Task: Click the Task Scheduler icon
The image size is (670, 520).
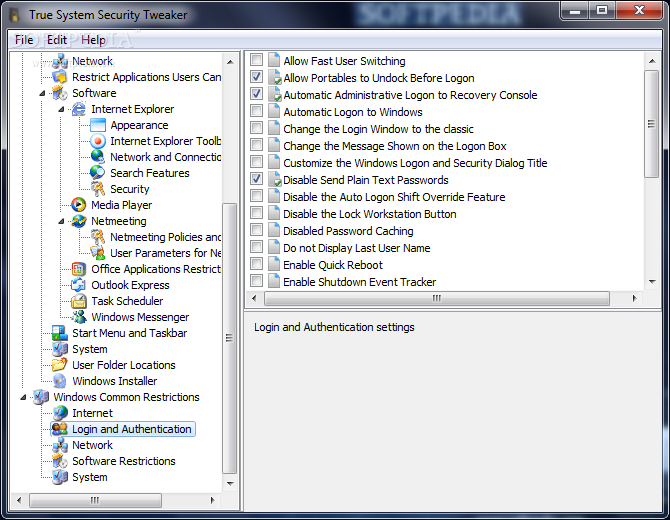Action: pyautogui.click(x=79, y=301)
